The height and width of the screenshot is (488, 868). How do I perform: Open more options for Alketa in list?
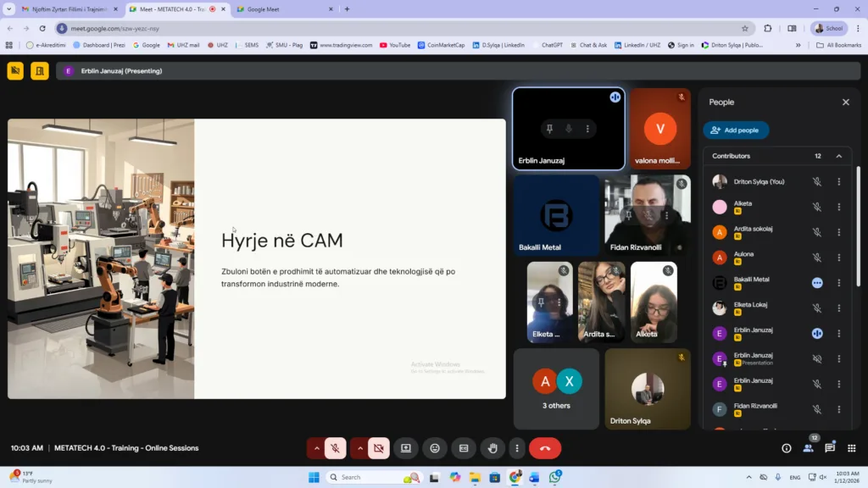[x=839, y=207]
